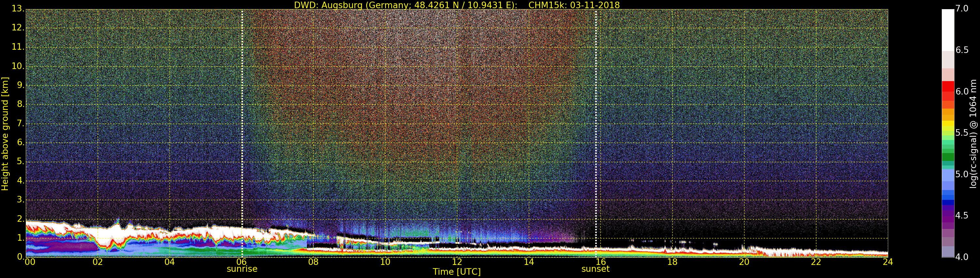Click height-axis tick label '6.'
980x278 pixels.
click(x=21, y=142)
